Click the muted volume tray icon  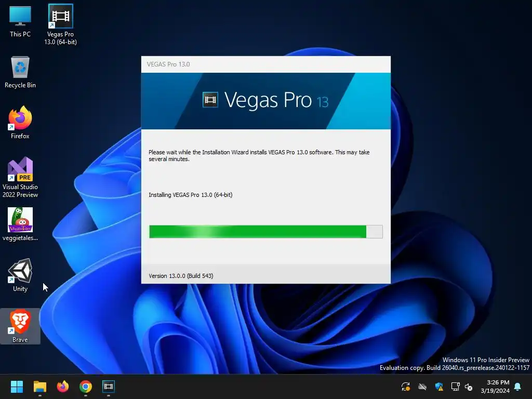(469, 387)
